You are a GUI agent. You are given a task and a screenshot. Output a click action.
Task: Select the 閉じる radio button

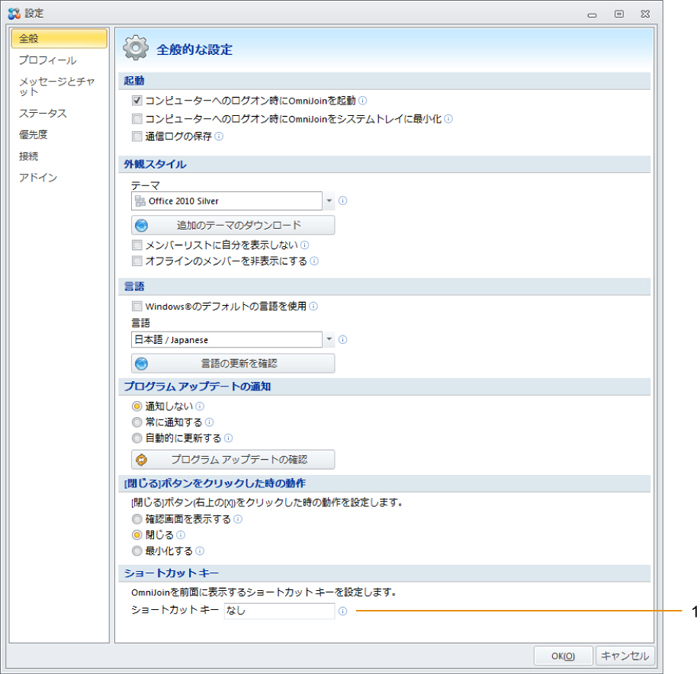point(137,535)
